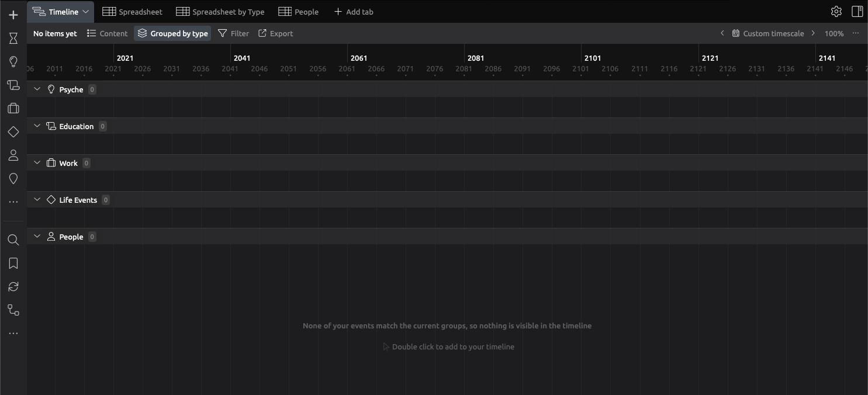Select the briefcase Work icon in sidebar
Viewport: 868px width, 395px height.
point(13,109)
